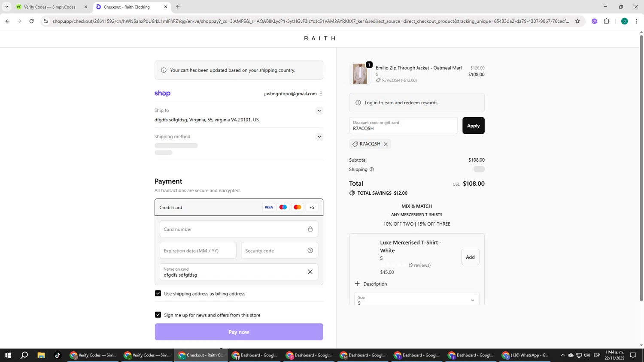The width and height of the screenshot is (644, 362).
Task: Click the Shop Pay logo
Action: tap(162, 94)
